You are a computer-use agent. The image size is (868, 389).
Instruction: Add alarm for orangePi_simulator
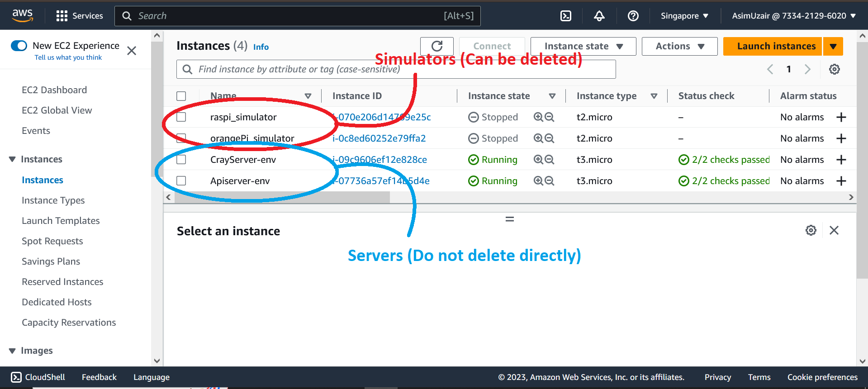click(841, 138)
